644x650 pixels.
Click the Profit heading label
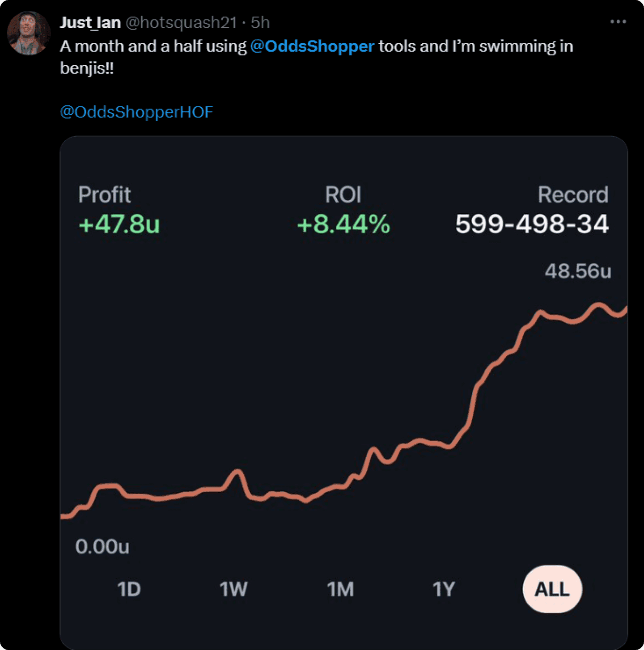click(104, 194)
